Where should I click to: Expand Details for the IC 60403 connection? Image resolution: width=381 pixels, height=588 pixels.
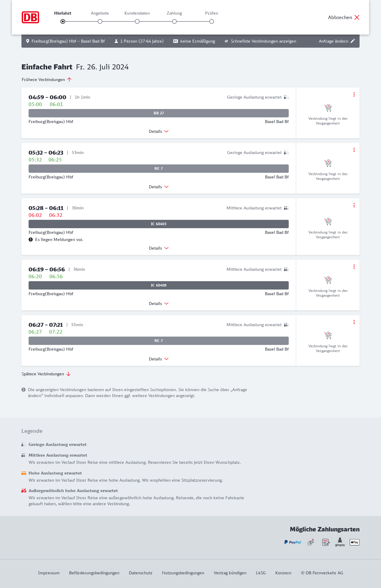tap(159, 248)
